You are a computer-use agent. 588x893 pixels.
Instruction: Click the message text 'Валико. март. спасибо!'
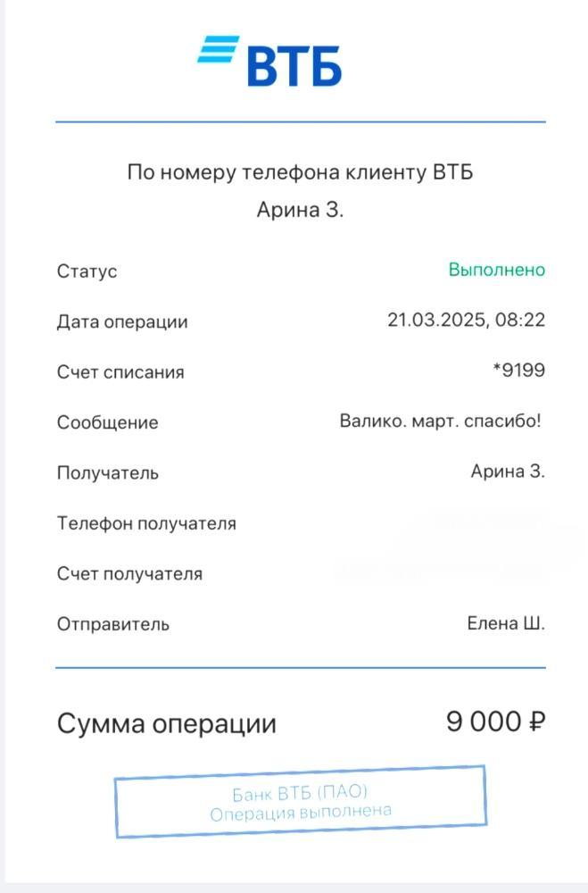point(440,421)
